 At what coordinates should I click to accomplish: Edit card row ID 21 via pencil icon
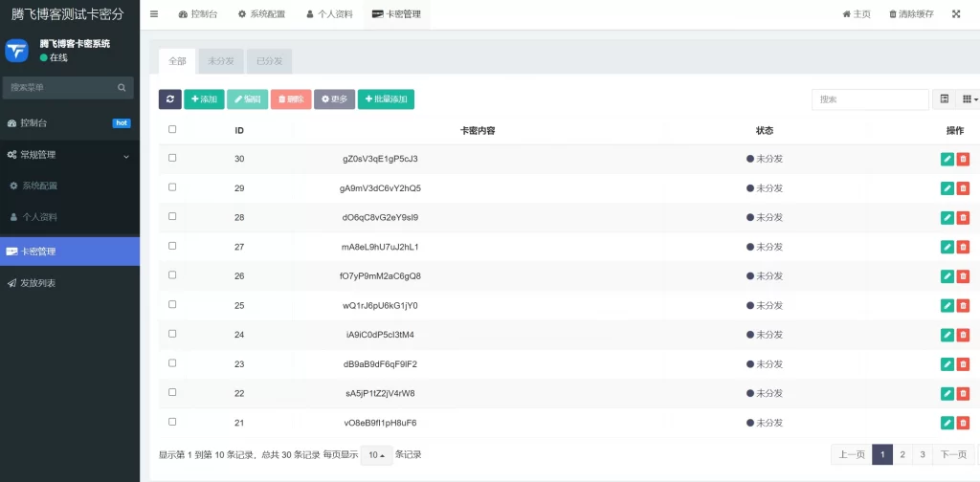(x=947, y=424)
